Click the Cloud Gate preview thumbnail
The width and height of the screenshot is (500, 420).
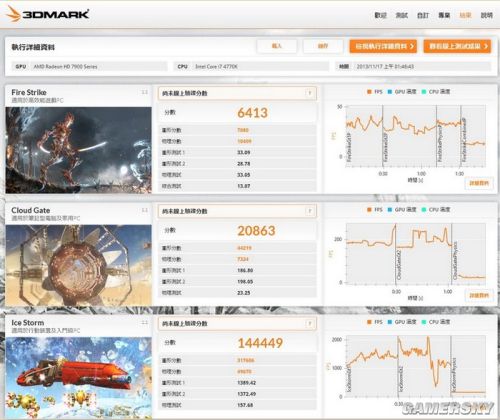pos(79,265)
